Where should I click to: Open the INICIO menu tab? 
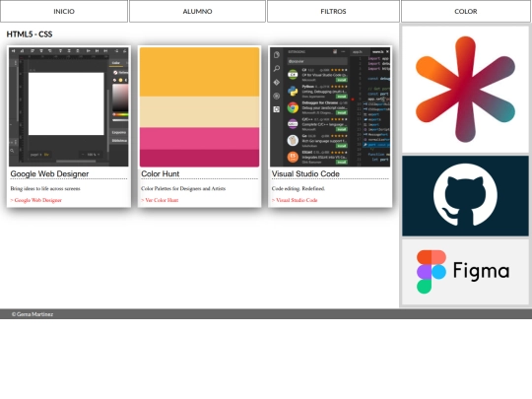coord(64,11)
